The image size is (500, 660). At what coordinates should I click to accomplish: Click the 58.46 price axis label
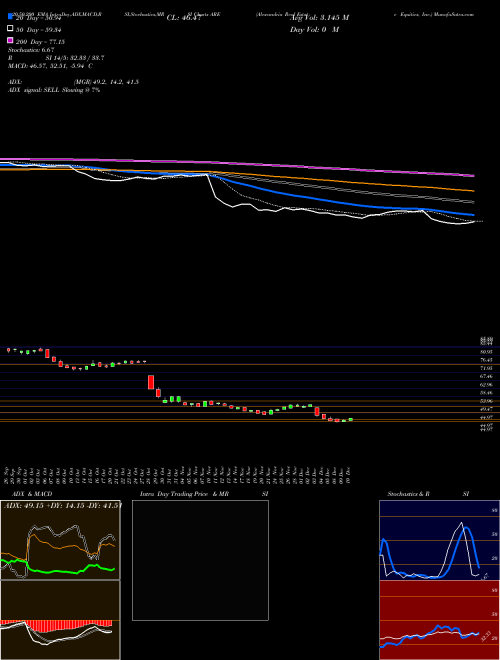coord(487,393)
